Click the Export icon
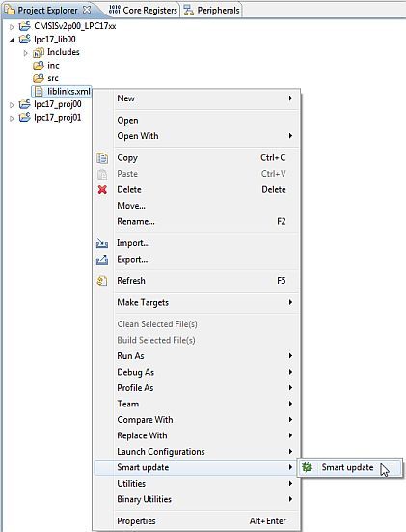 coord(102,260)
